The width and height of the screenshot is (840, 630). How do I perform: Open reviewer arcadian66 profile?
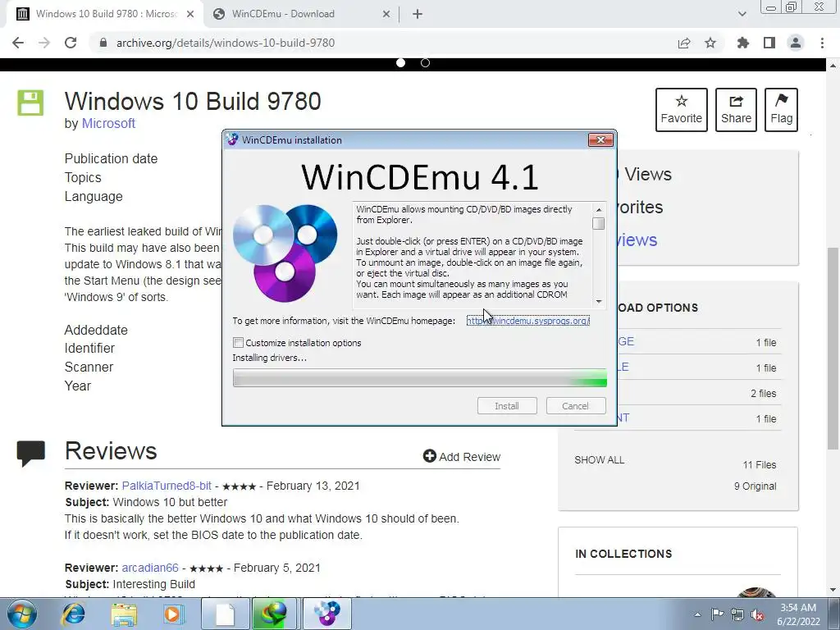click(x=150, y=568)
